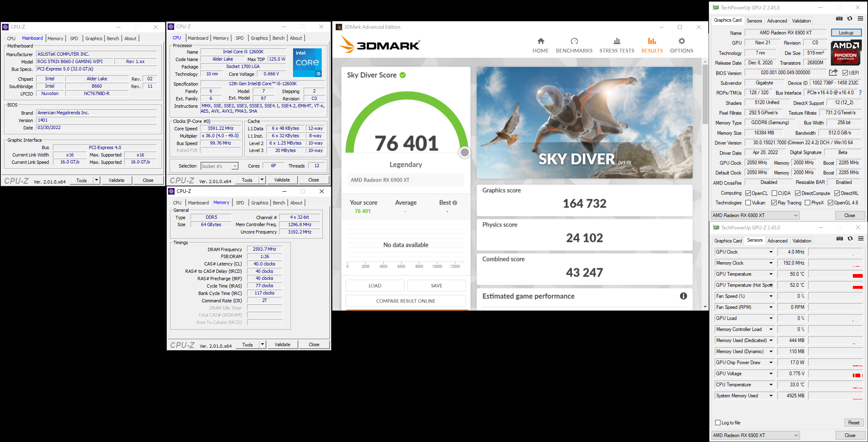Open the GPU Clock sensor dropdown
Viewport: 868px width, 442px height.
(770, 252)
